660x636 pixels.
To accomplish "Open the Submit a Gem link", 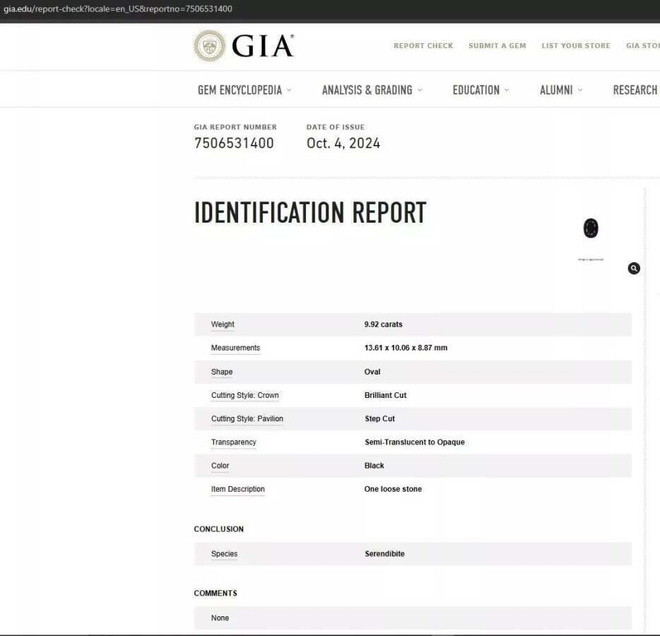I will 497,45.
